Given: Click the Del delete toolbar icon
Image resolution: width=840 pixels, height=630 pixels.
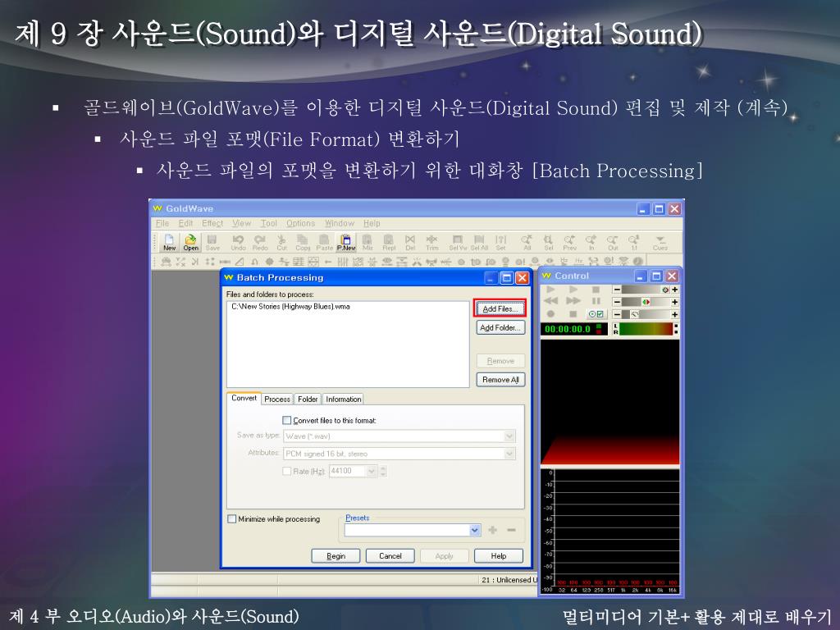Looking at the screenshot, I should click(x=410, y=242).
